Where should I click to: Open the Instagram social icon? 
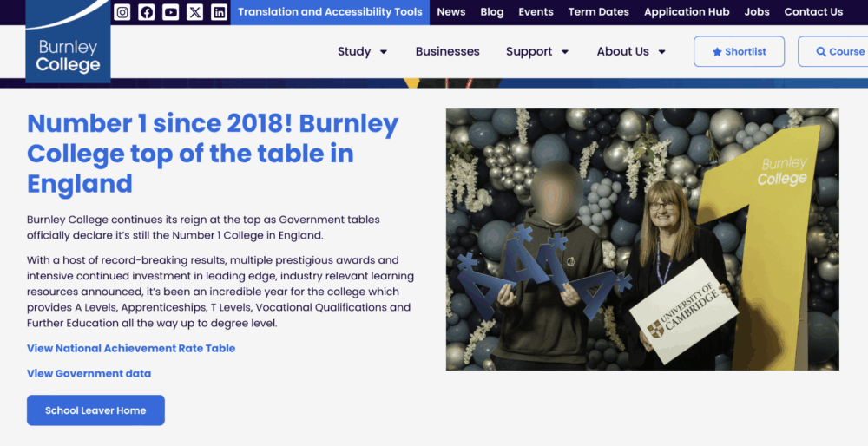pos(122,12)
